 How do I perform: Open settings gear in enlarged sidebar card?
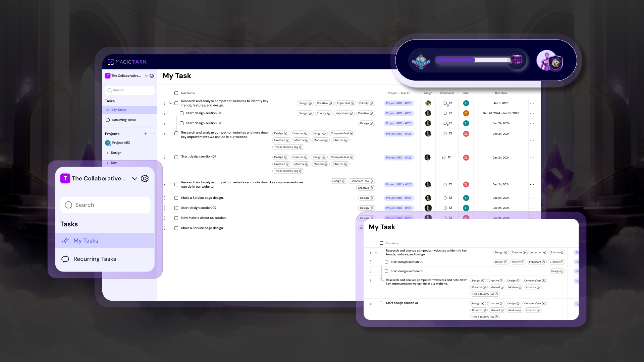145,178
